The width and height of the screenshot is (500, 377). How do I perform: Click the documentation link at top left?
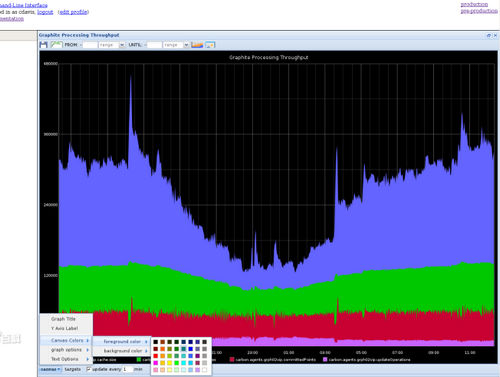12,19
